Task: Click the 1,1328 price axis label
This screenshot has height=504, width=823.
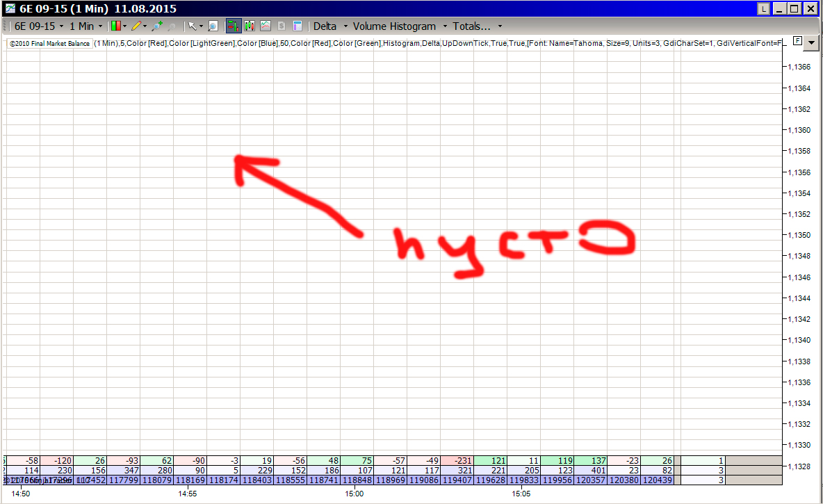Action: (x=799, y=466)
